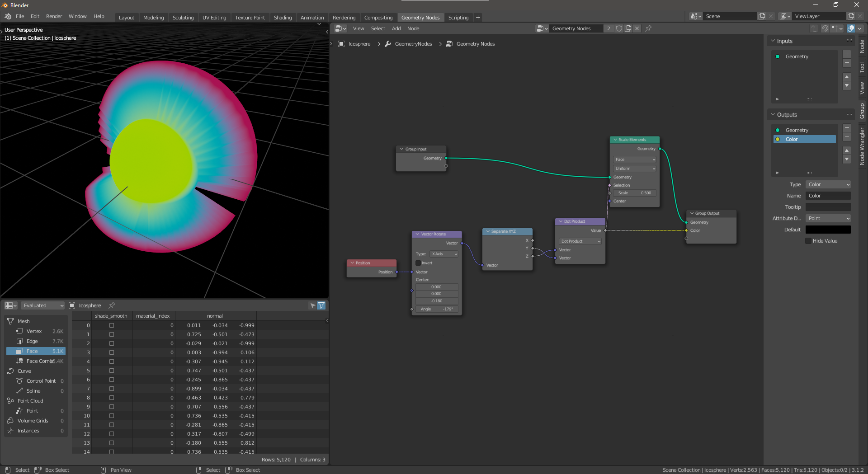Toggle the node tree pin icon

pos(648,28)
